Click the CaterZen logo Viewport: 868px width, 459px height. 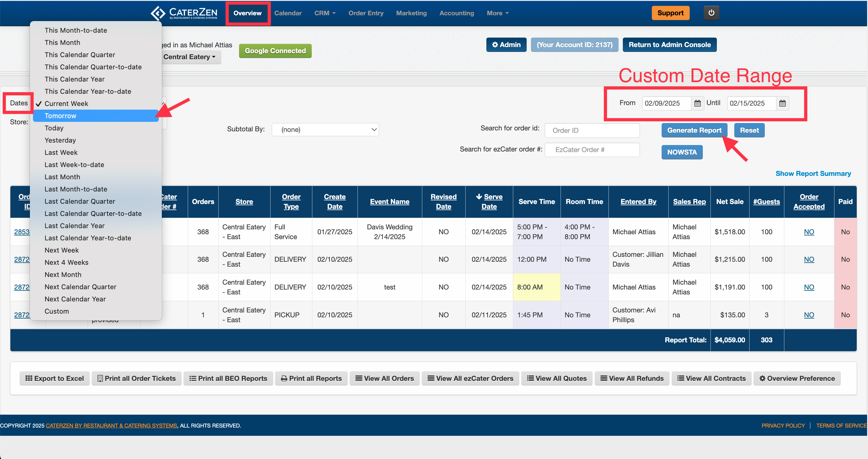point(184,13)
